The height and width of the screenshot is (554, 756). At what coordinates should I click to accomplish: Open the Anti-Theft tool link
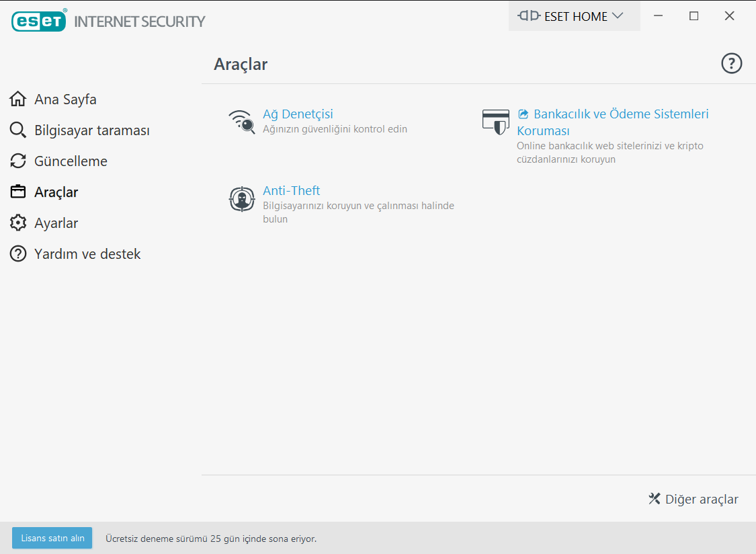click(x=291, y=191)
